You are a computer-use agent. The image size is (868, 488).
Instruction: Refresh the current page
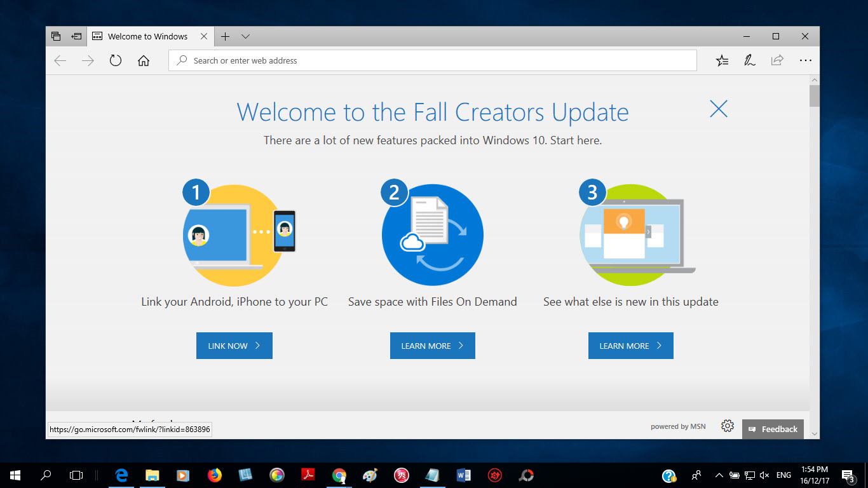pos(115,60)
